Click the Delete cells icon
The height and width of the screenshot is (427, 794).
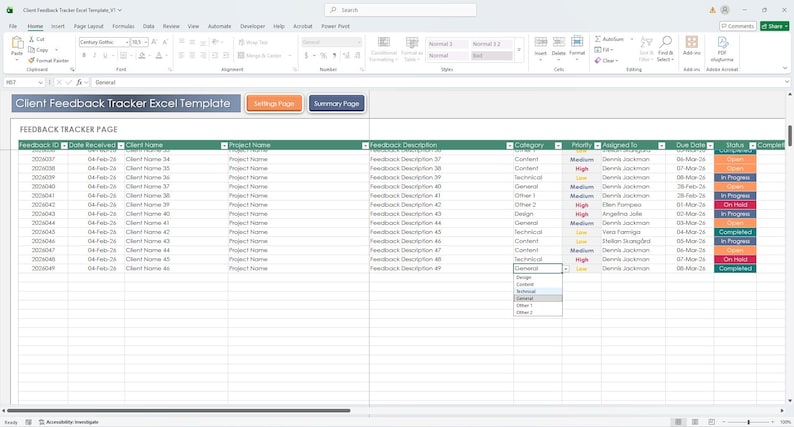(559, 42)
